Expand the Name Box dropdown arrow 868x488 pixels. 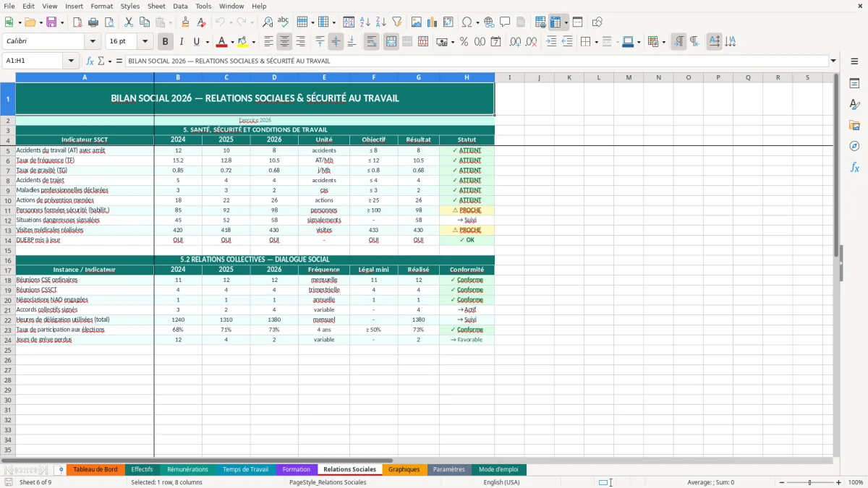pyautogui.click(x=70, y=61)
